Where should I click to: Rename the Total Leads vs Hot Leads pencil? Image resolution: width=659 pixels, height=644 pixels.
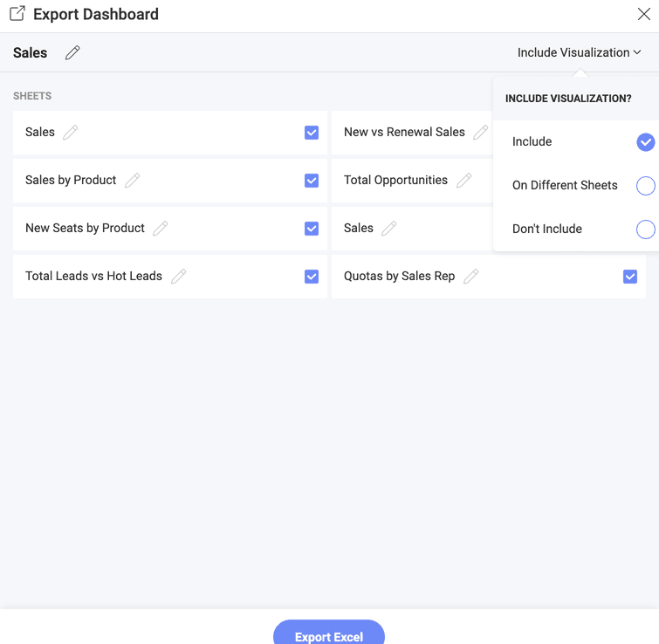pos(179,277)
